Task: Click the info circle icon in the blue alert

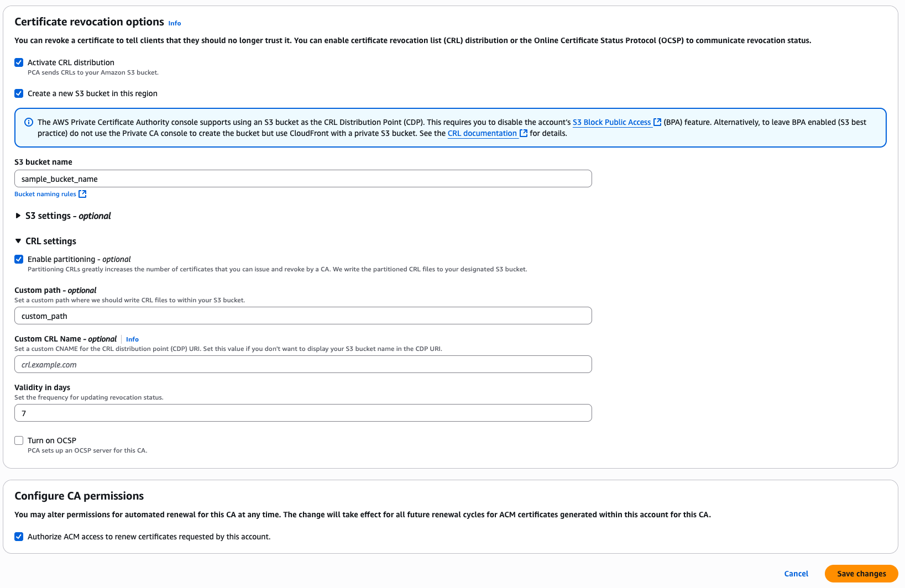Action: tap(29, 122)
